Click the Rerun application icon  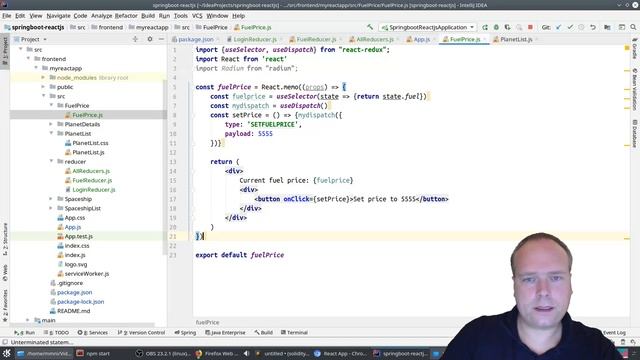[x=484, y=27]
